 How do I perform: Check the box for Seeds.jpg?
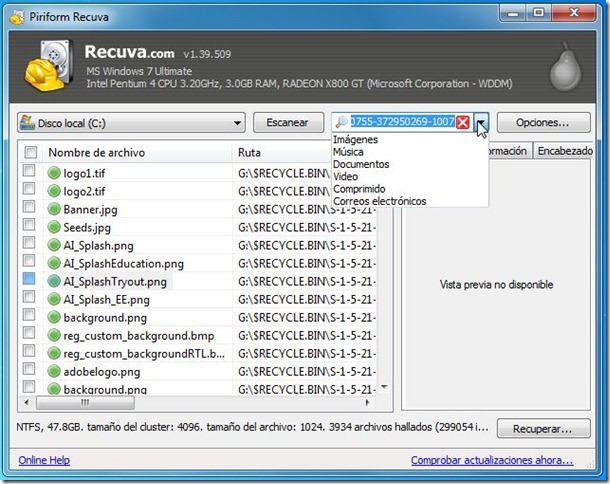[x=29, y=225]
